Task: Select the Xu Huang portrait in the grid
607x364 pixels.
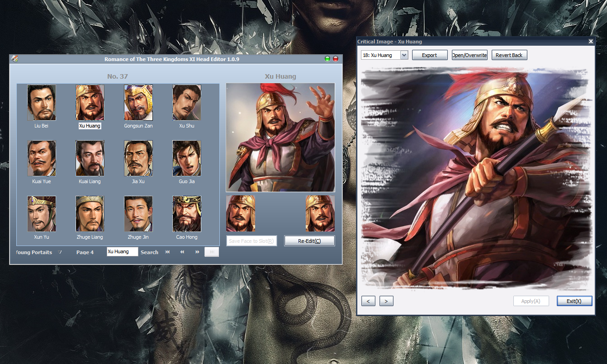Action: [90, 103]
